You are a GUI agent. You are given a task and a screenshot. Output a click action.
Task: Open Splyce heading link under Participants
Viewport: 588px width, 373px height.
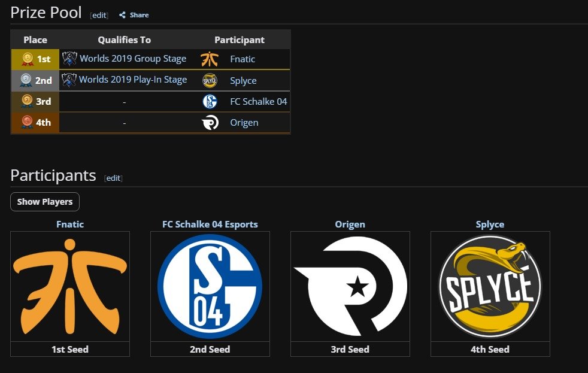[490, 224]
